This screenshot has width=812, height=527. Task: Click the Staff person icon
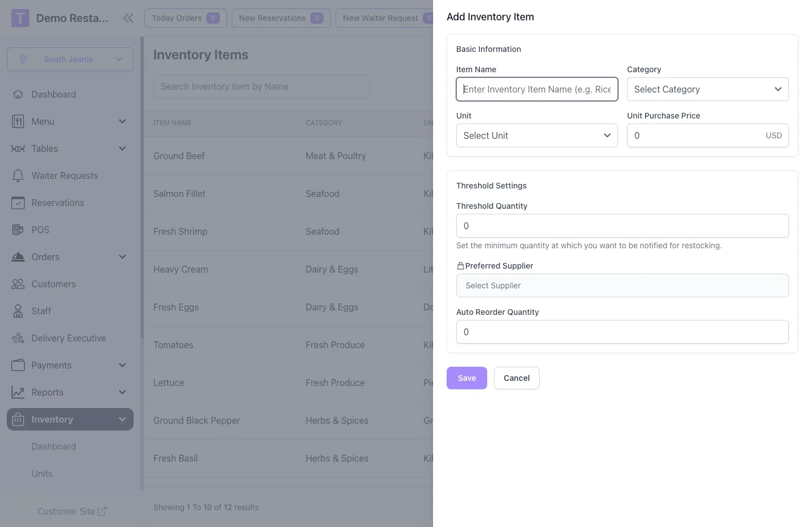point(18,311)
